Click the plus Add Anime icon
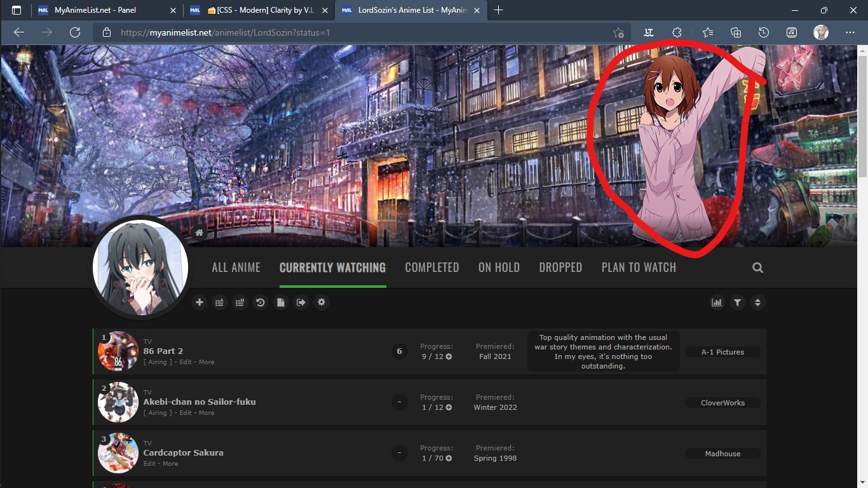The height and width of the screenshot is (488, 868). click(x=200, y=302)
